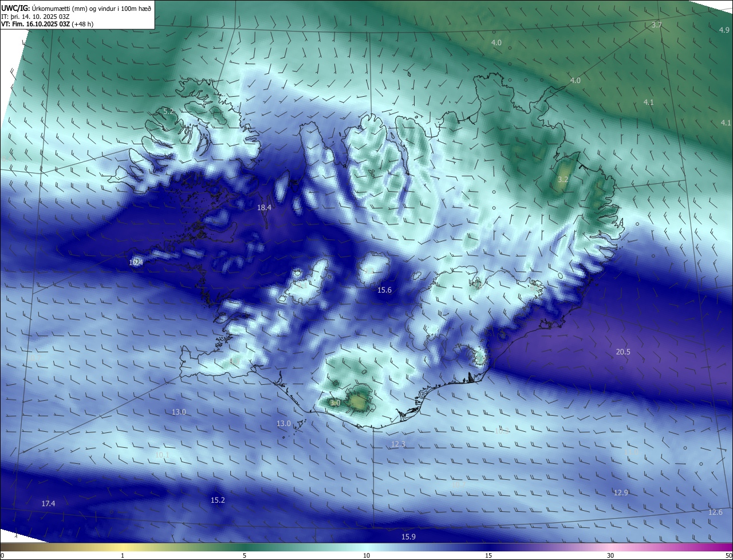Click the 3.7 value label
This screenshot has height=560, width=733.
(657, 25)
